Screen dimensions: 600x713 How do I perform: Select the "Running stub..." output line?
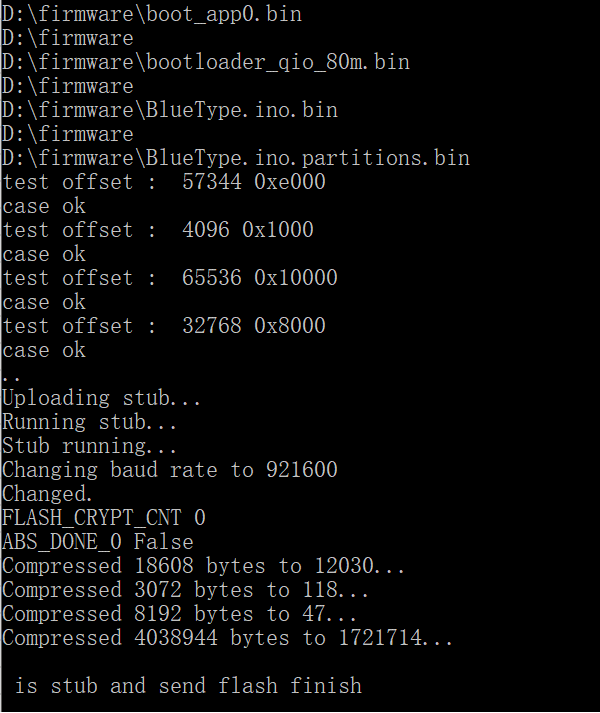90,422
